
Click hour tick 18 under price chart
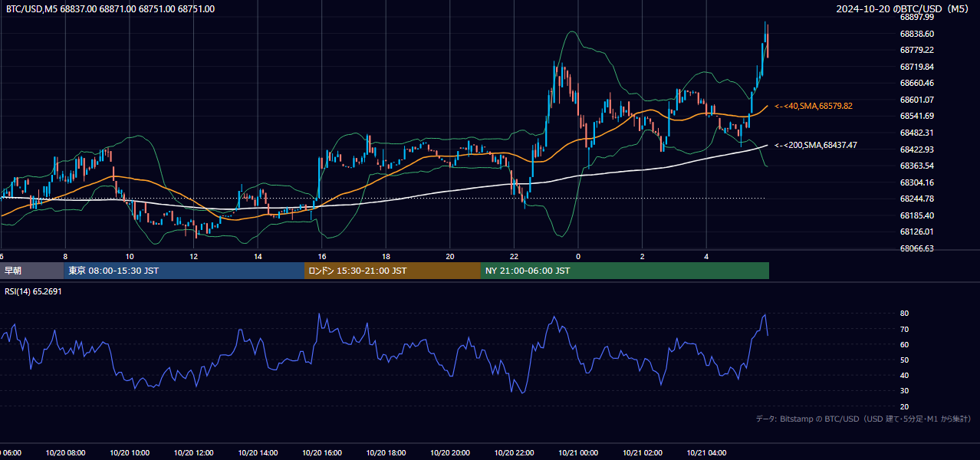click(x=386, y=256)
